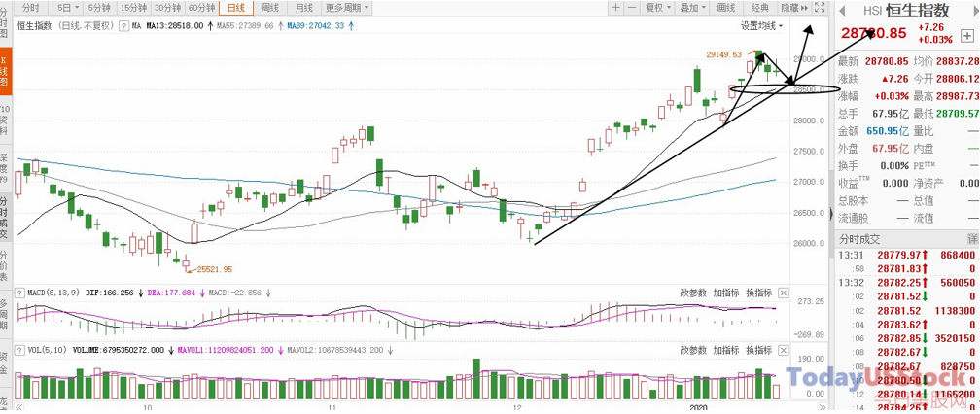Click 加指标 on MACD panel

point(726,293)
